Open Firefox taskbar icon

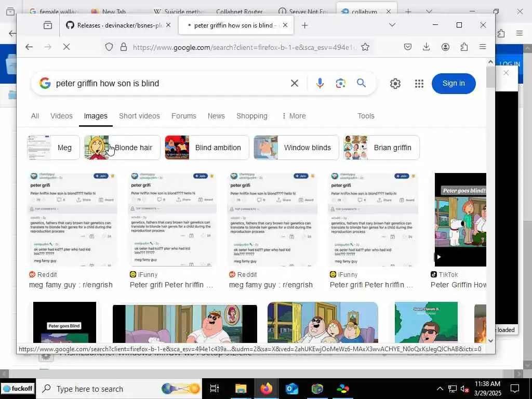click(x=267, y=389)
